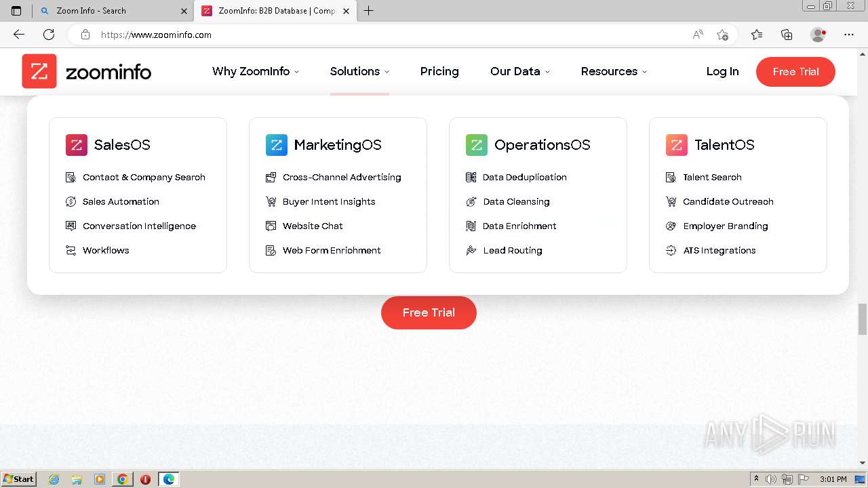Image resolution: width=868 pixels, height=488 pixels.
Task: Click the Website Chat icon
Action: click(271, 226)
